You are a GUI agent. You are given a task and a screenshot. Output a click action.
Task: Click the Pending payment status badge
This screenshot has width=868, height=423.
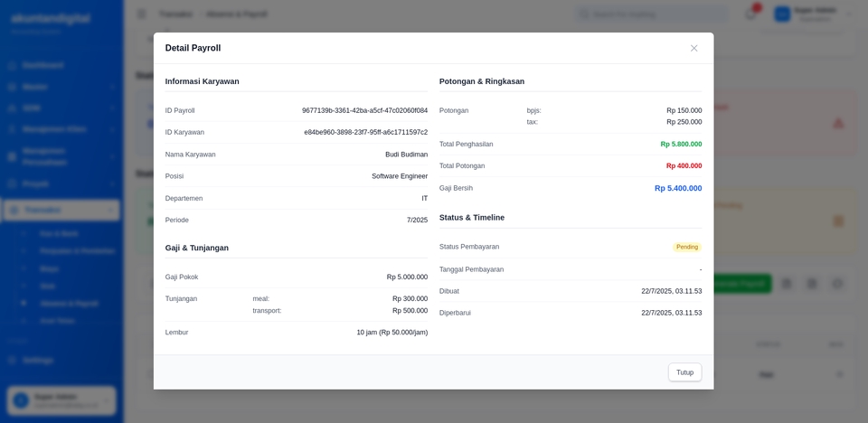pyautogui.click(x=687, y=247)
